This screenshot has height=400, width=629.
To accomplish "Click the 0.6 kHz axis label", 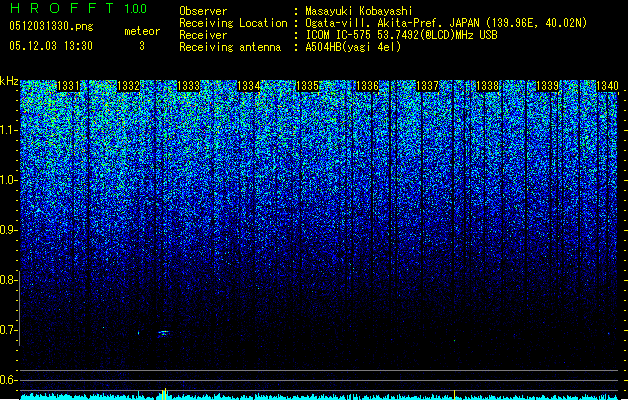I will (x=8, y=380).
